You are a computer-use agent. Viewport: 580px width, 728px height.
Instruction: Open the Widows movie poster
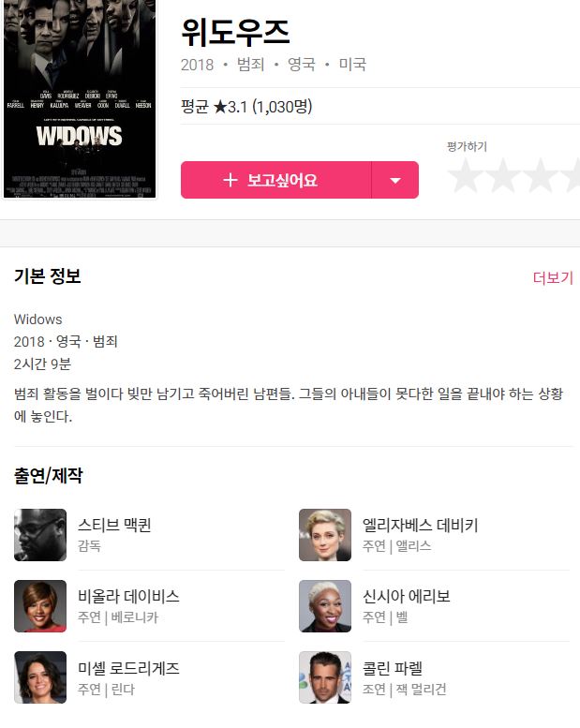tap(80, 98)
